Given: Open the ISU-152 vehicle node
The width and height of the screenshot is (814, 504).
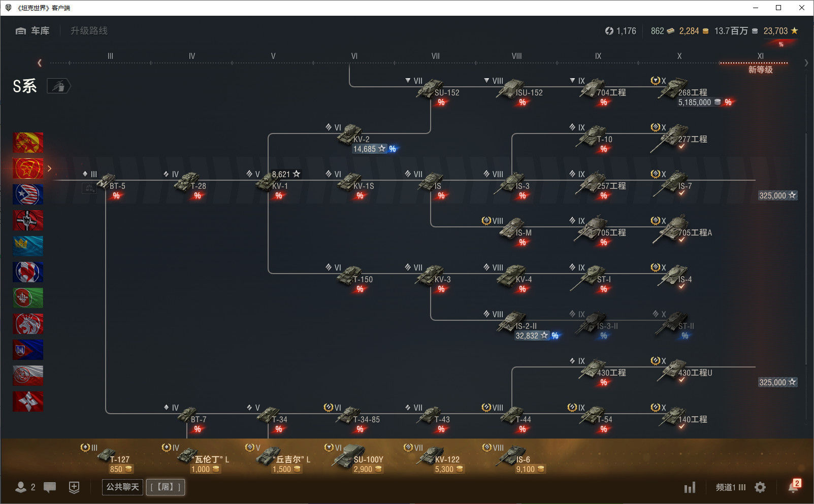Looking at the screenshot, I should pos(510,89).
